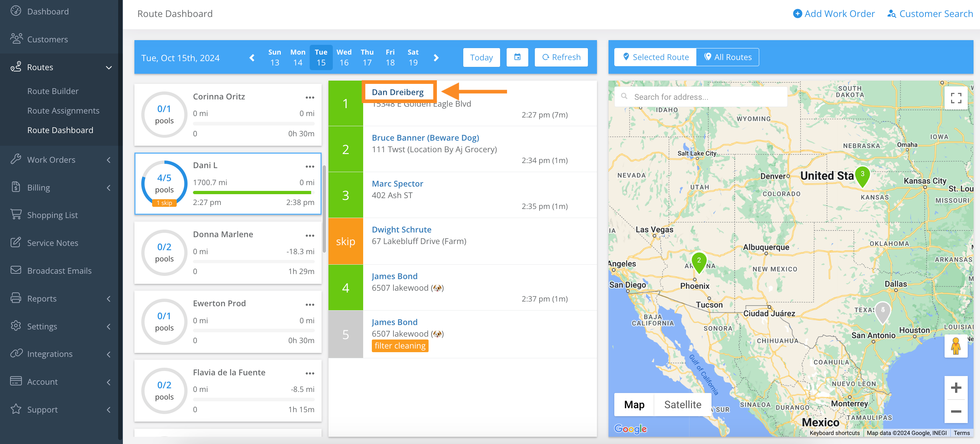Expand the Settings menu
Screen dimensions: 980x444
point(109,326)
